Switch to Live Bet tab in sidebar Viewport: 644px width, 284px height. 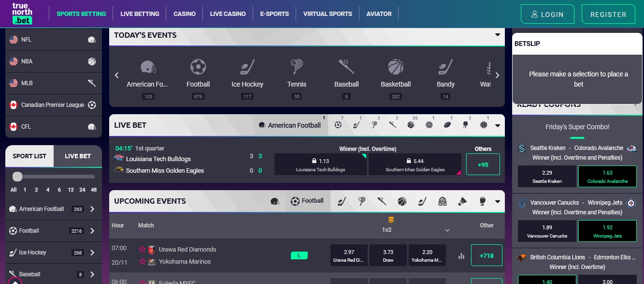point(78,156)
